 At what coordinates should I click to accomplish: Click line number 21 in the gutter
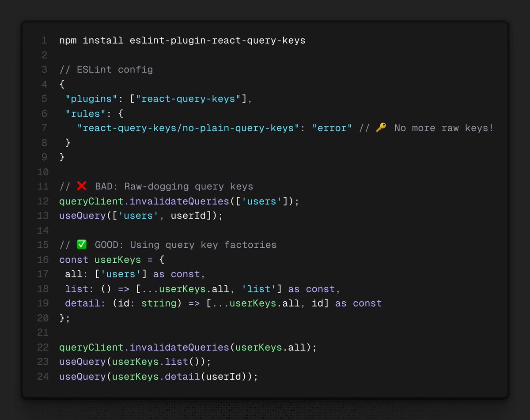tap(42, 333)
